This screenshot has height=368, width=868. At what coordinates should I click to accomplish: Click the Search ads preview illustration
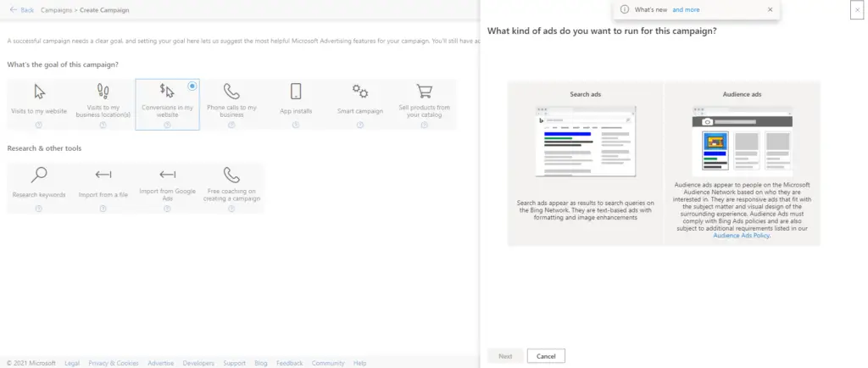point(585,142)
